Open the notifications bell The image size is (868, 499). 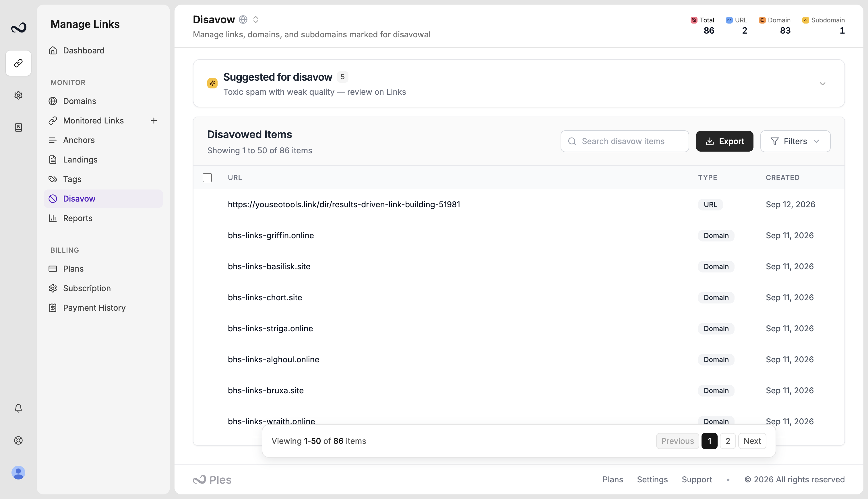click(18, 408)
